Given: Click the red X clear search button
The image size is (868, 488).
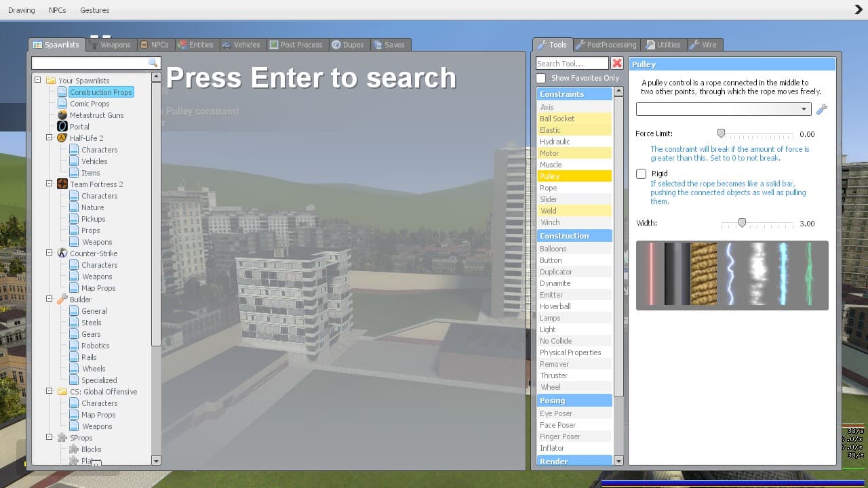Looking at the screenshot, I should [617, 63].
